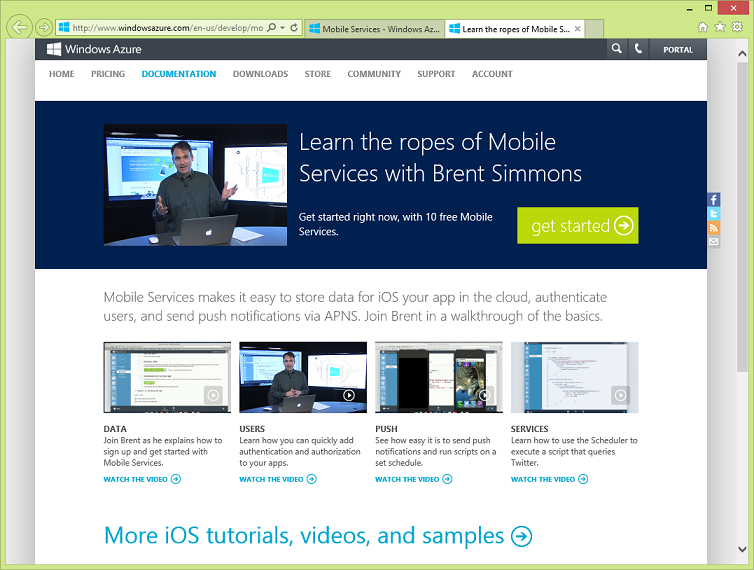Open Favorites star icon

tap(720, 27)
